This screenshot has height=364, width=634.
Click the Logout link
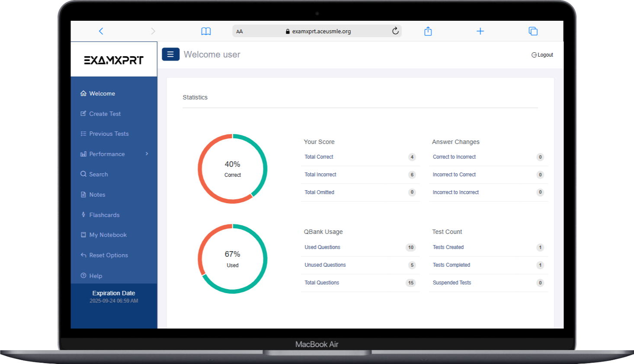pos(542,55)
